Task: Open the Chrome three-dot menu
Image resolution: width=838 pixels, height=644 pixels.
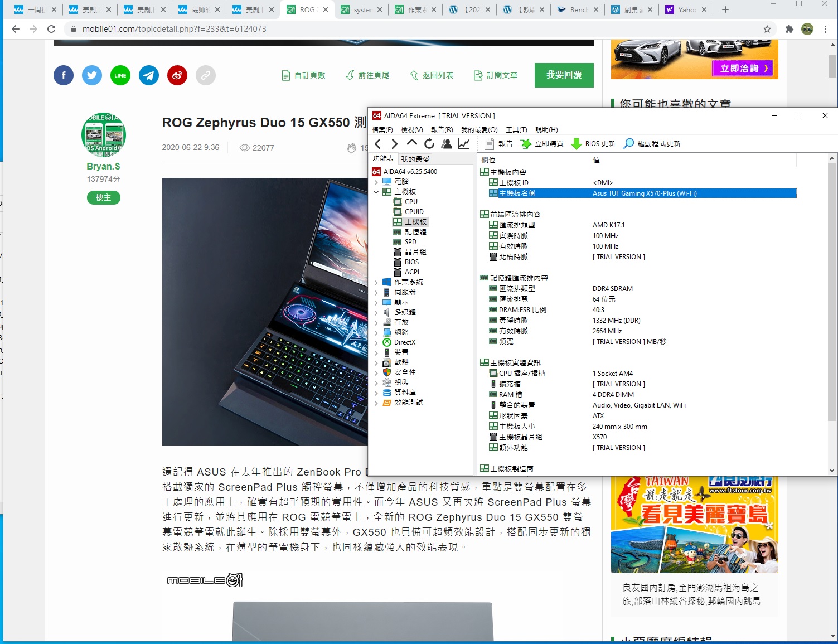Action: coord(826,29)
